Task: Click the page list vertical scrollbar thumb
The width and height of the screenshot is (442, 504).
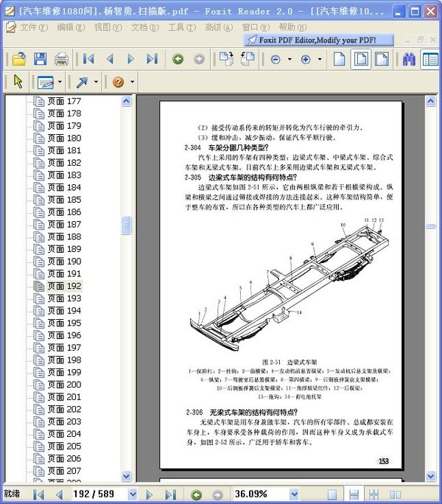Action: (x=126, y=223)
